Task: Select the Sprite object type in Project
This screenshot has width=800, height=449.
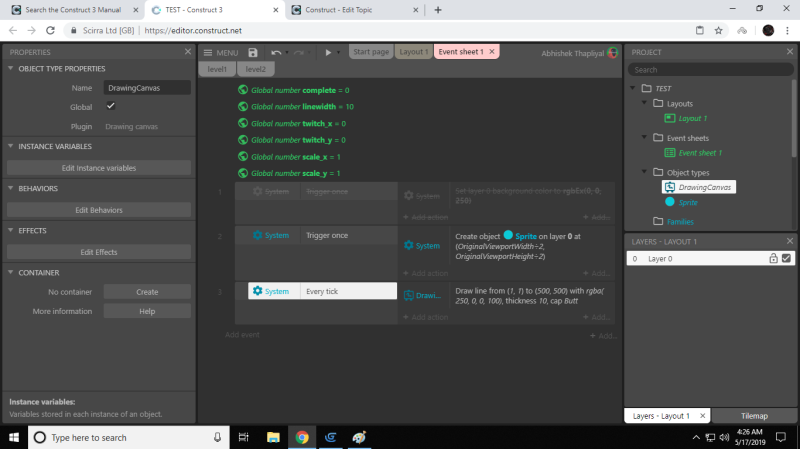Action: coord(681,202)
